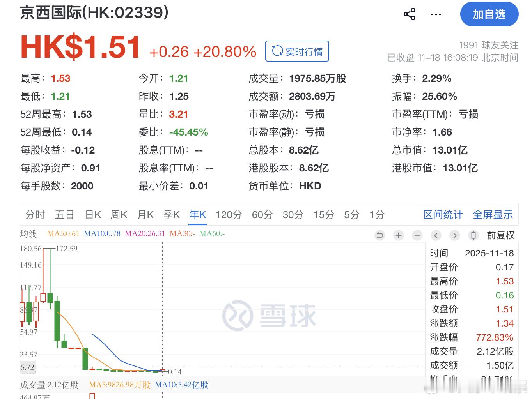The width and height of the screenshot is (532, 399).
Task: Select the 月K chart tab
Action: [145, 215]
